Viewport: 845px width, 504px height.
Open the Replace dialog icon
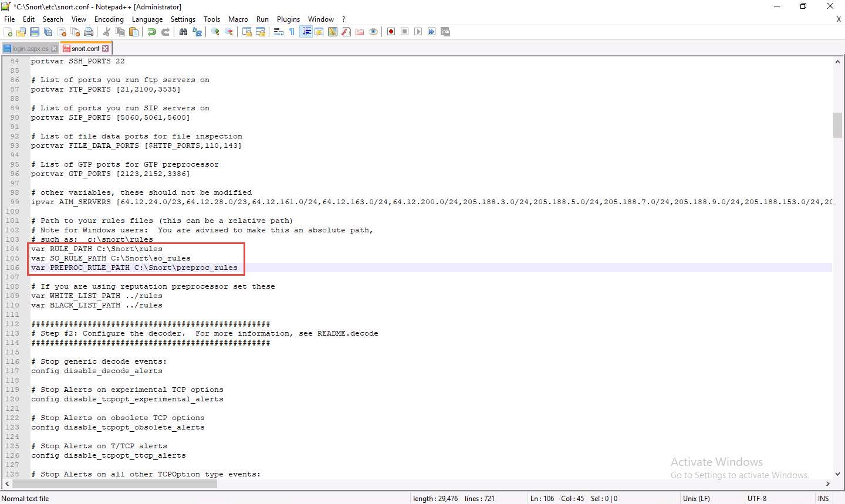(197, 32)
